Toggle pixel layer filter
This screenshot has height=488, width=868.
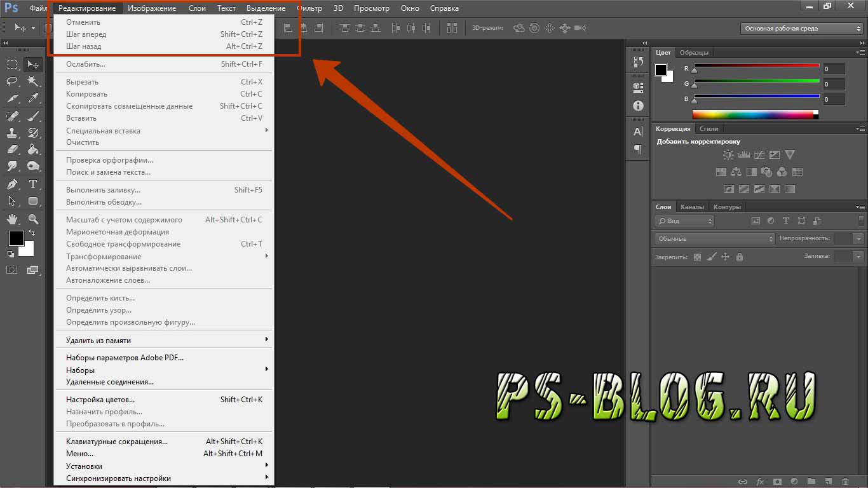[756, 221]
